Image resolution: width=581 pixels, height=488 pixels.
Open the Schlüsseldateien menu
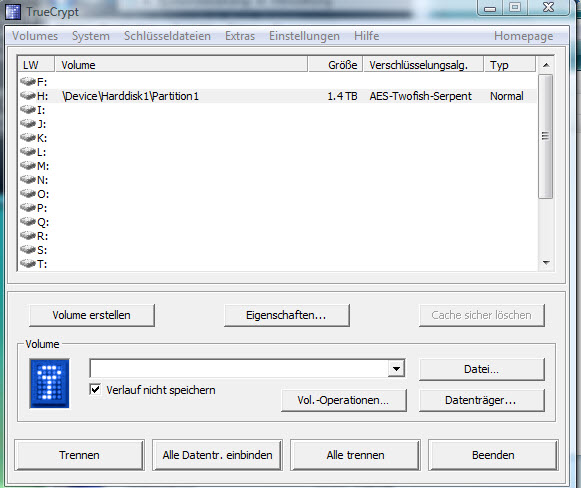click(167, 36)
